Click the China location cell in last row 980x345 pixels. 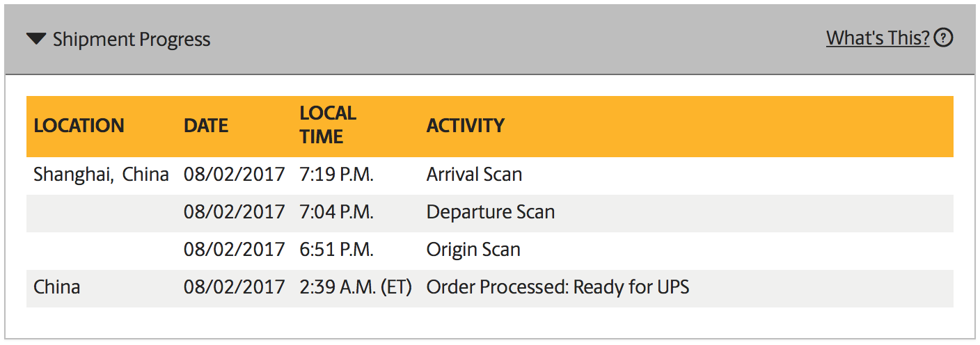point(57,287)
